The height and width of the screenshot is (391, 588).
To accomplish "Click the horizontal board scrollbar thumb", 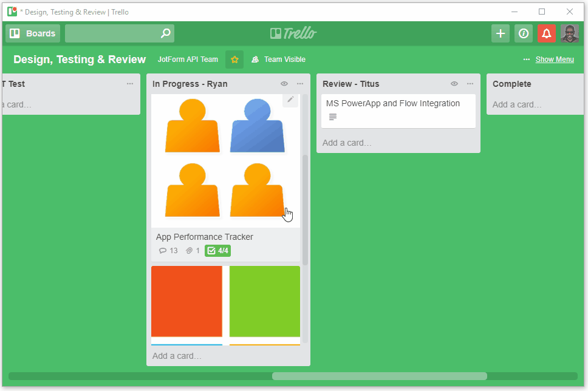I will click(x=379, y=376).
